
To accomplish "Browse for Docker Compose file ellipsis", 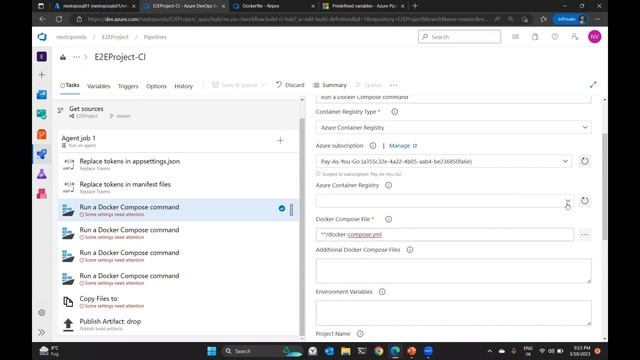I will 584,235.
